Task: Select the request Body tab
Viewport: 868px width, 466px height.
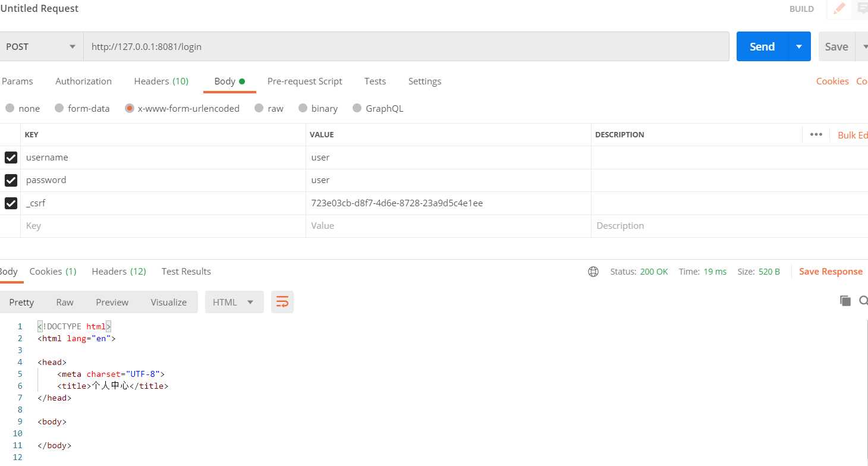Action: point(229,81)
